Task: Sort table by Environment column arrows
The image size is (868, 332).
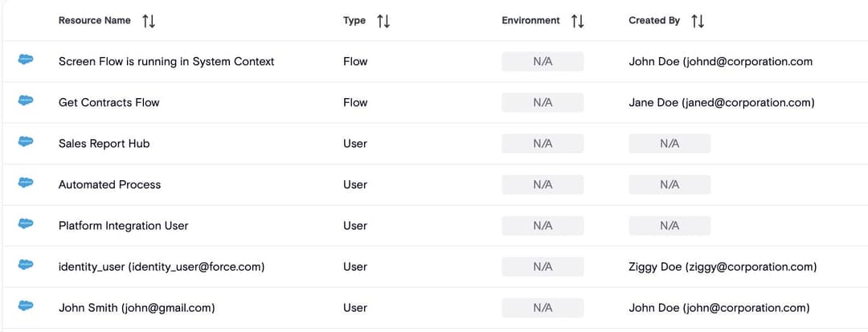Action: click(577, 21)
